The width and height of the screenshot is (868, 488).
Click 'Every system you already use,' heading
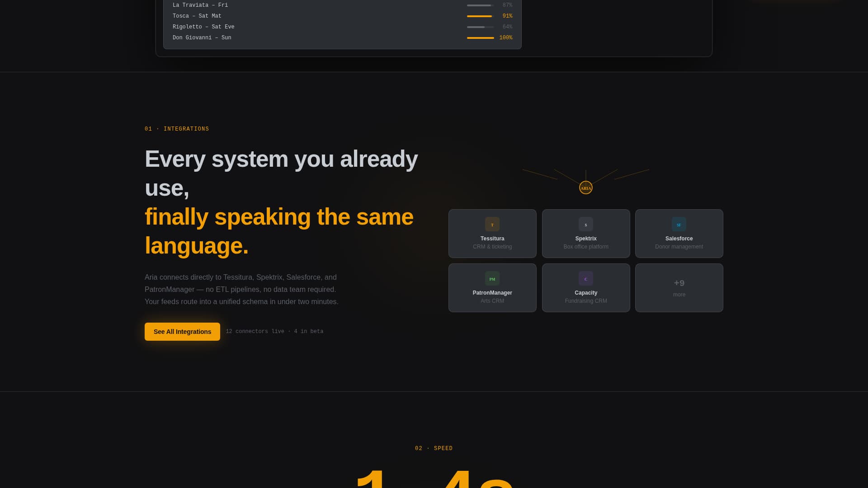(281, 174)
